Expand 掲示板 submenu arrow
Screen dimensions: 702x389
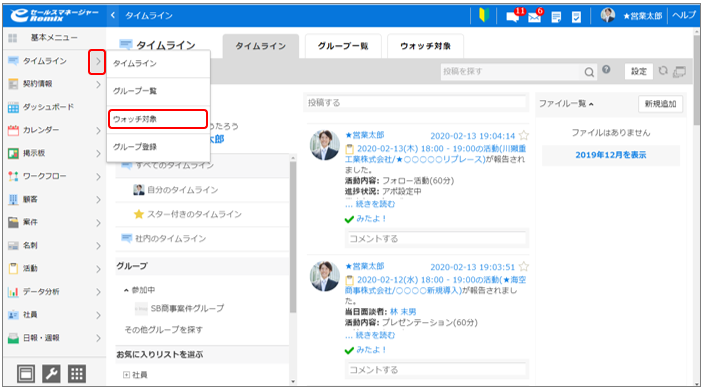pyautogui.click(x=98, y=154)
